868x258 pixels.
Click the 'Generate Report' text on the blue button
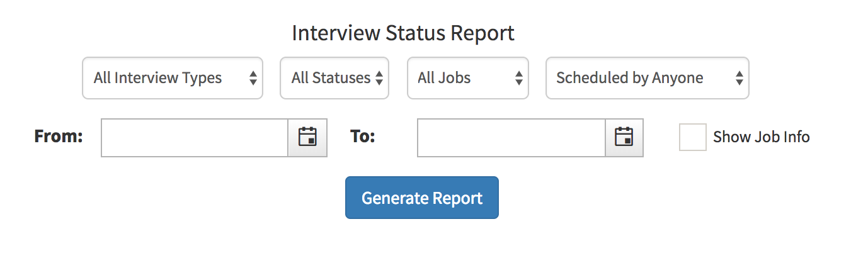pyautogui.click(x=422, y=198)
